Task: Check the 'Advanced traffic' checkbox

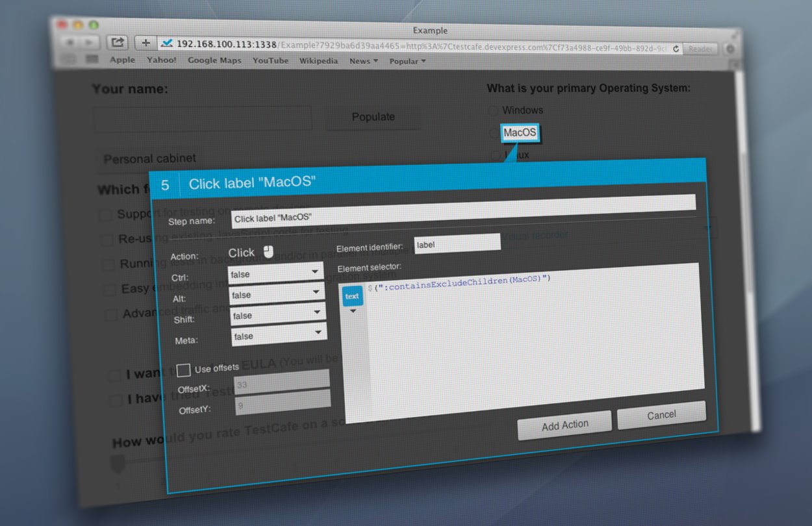Action: 112,314
